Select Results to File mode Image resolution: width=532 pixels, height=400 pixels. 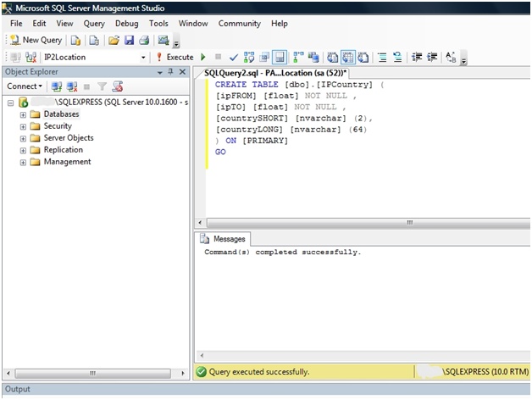[x=363, y=57]
